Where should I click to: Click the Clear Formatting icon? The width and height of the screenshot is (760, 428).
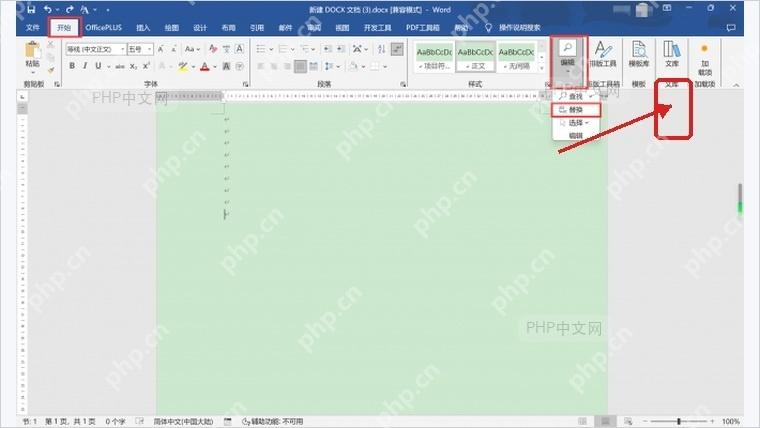click(x=213, y=48)
